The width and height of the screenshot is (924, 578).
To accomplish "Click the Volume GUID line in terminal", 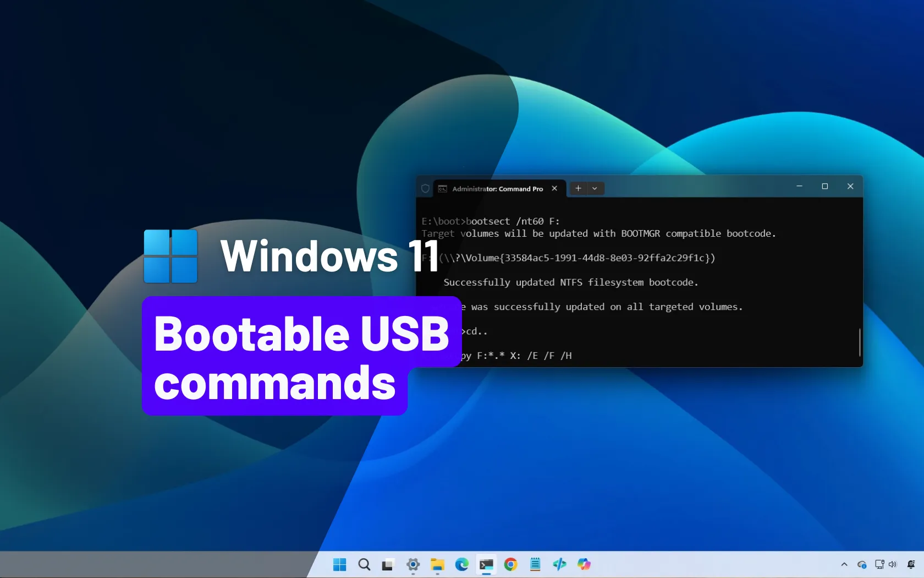I will [569, 258].
